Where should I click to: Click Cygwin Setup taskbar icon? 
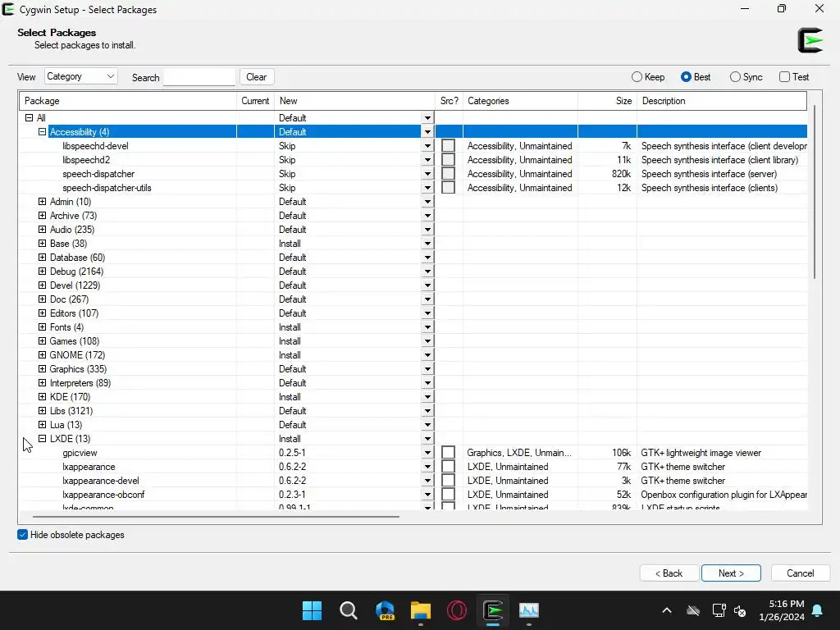[493, 610]
